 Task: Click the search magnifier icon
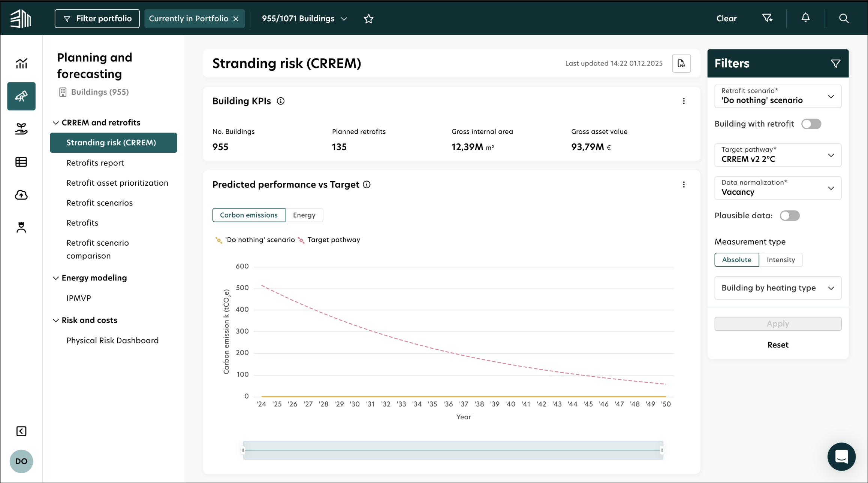point(844,18)
